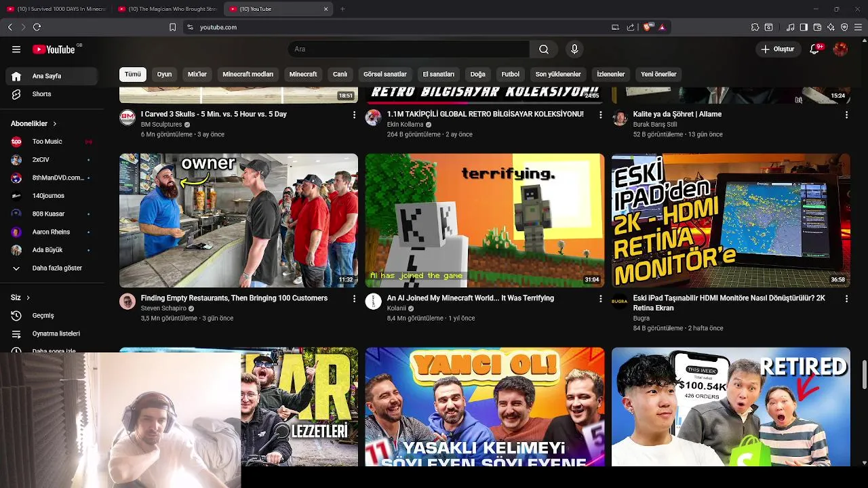
Task: Select the İzlenenler filter chip
Action: 611,74
